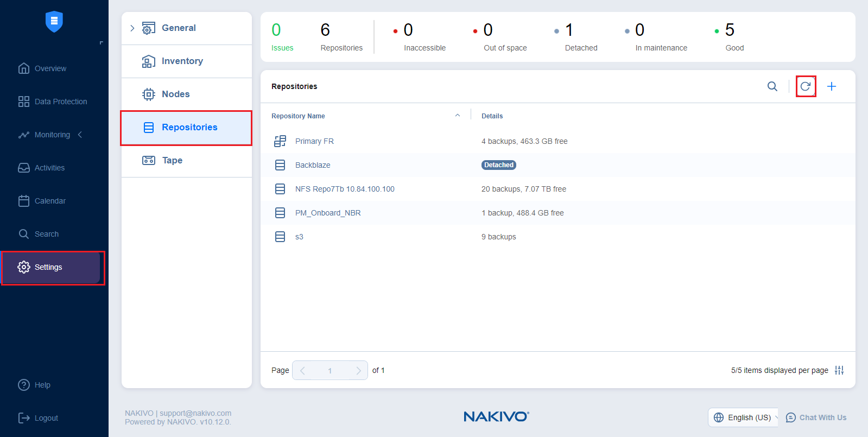Image resolution: width=868 pixels, height=437 pixels.
Task: Open the repositories search magnifier icon
Action: (772, 86)
